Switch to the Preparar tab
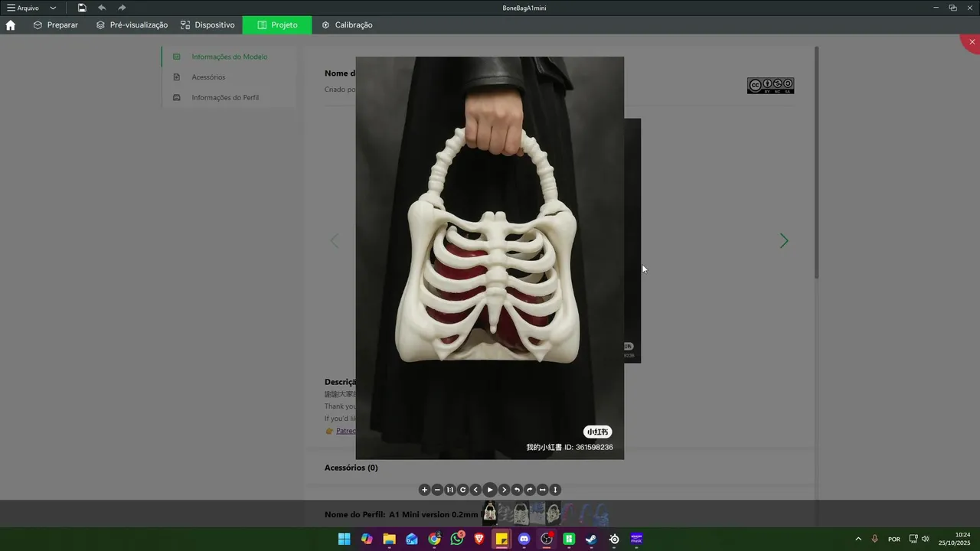 coord(55,24)
